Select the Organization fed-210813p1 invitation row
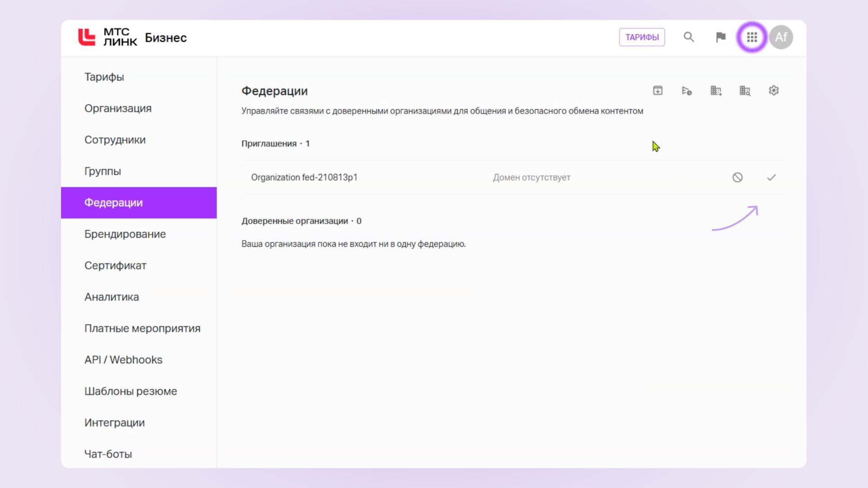Viewport: 868px width, 488px height. 513,177
